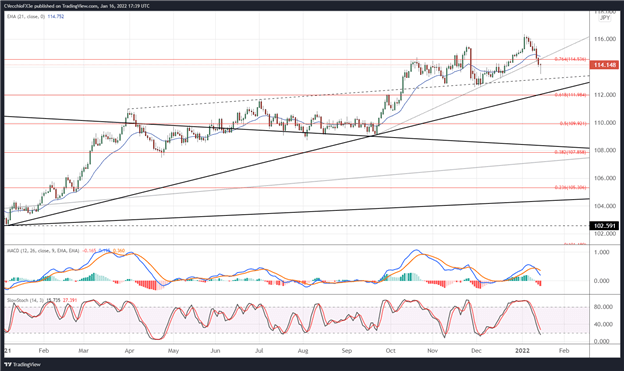Click the 116.000 price axis label
Screen dimensions: 624x371
604,39
